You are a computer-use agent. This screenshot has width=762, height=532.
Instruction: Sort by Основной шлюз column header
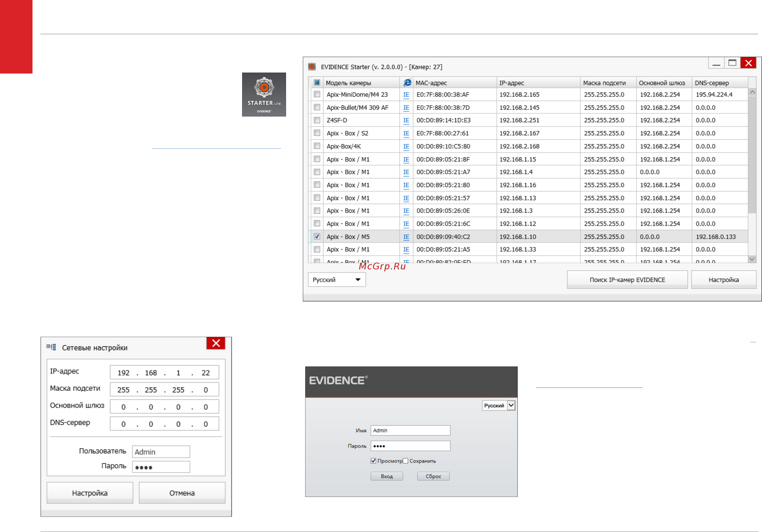(x=664, y=83)
